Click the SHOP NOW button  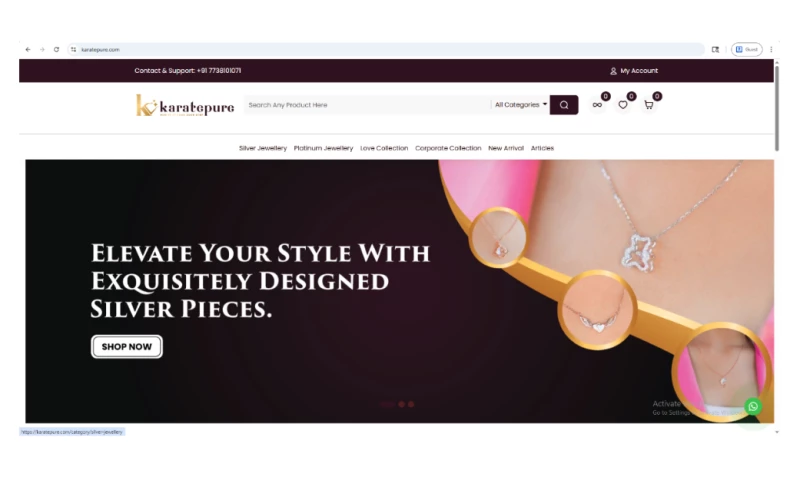point(127,347)
